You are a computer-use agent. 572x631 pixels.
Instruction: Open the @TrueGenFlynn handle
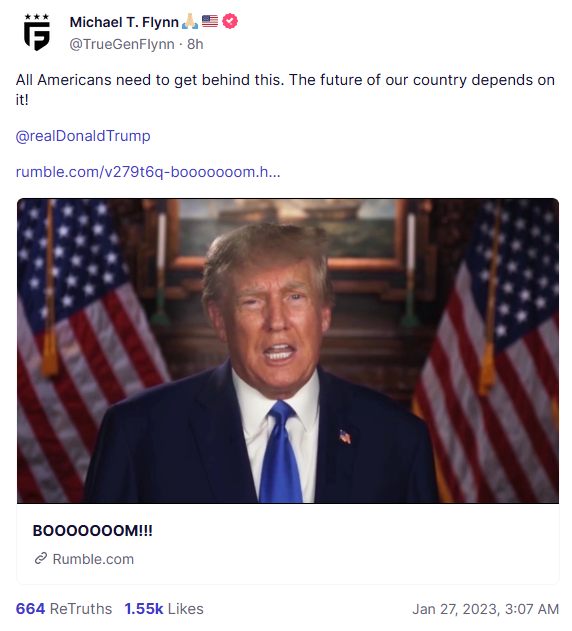tap(122, 44)
